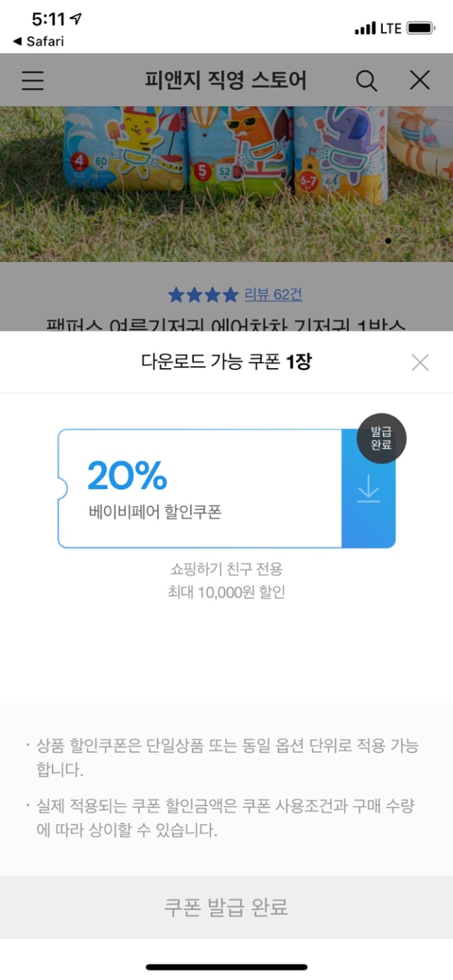Open the 리뷰 62건 reviews link
This screenshot has width=453, height=980.
(x=273, y=295)
